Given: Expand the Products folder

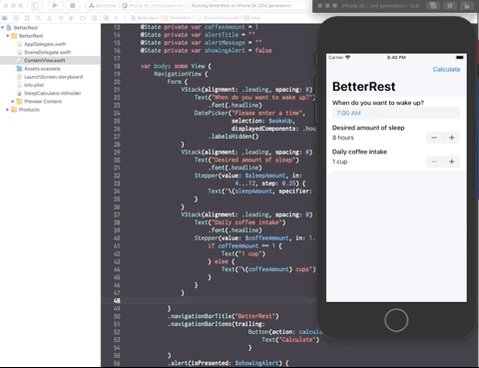Looking at the screenshot, I should click(x=8, y=109).
